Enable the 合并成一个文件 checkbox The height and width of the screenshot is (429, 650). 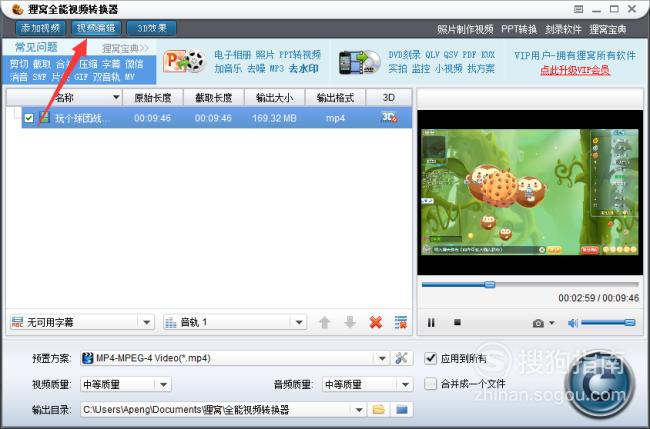click(431, 384)
